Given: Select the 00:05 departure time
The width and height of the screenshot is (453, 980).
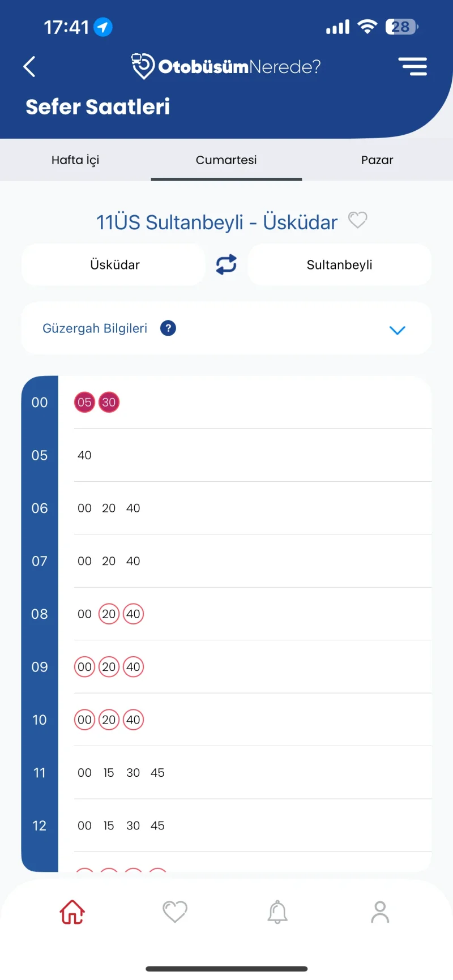Looking at the screenshot, I should coord(84,403).
